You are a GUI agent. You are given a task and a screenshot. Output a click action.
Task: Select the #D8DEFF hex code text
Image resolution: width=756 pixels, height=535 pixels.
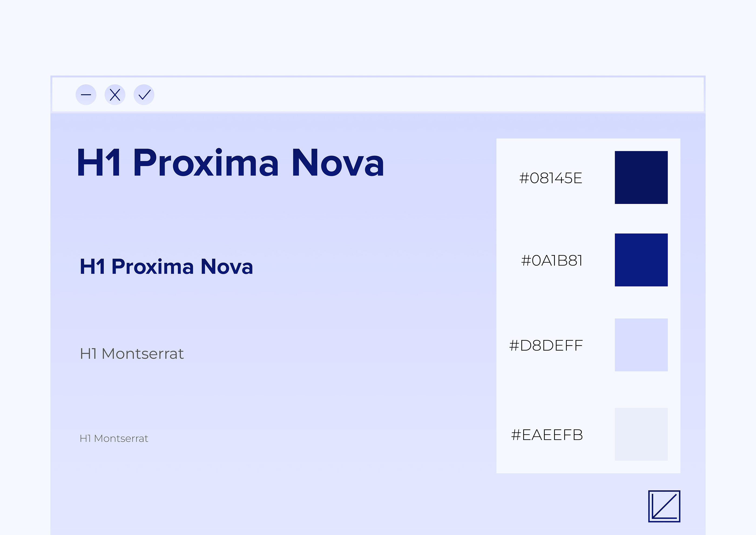pyautogui.click(x=546, y=346)
